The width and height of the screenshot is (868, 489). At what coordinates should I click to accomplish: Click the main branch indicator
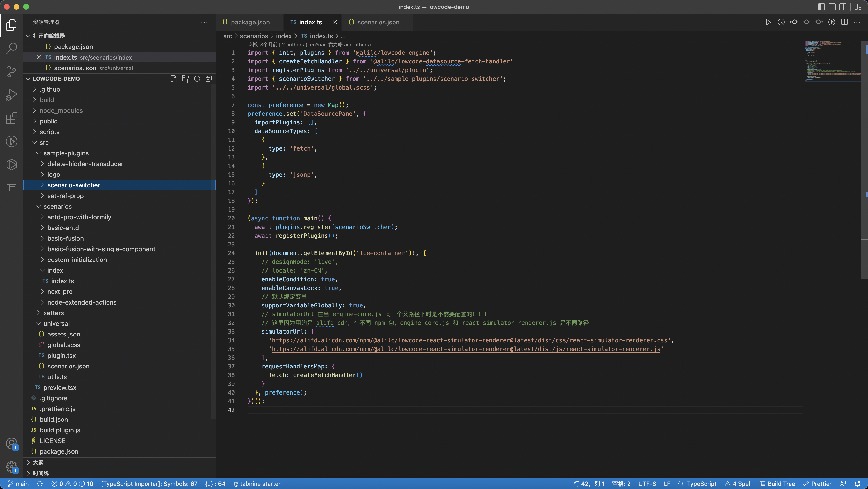(x=19, y=484)
